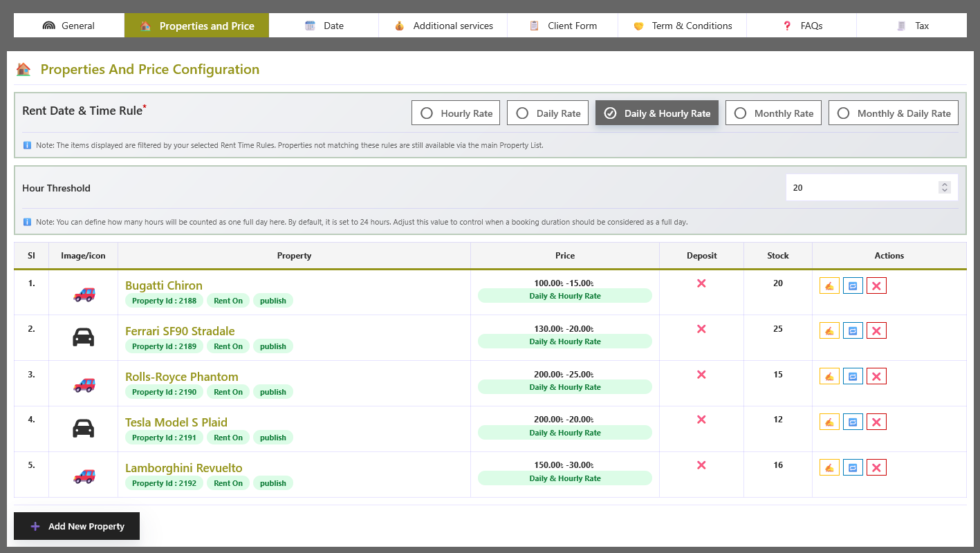Select the Daily & Hourly Rate rule
Screen dimensions: 980x553
click(657, 113)
